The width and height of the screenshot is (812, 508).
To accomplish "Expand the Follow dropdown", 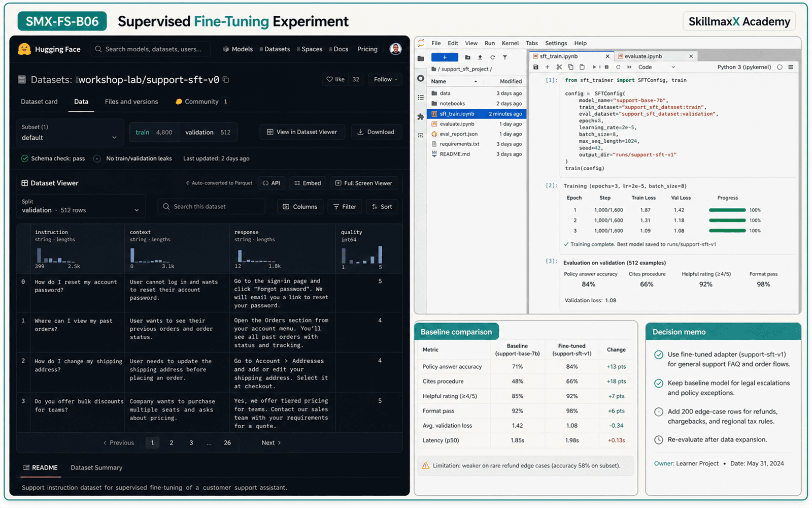I will pyautogui.click(x=385, y=79).
